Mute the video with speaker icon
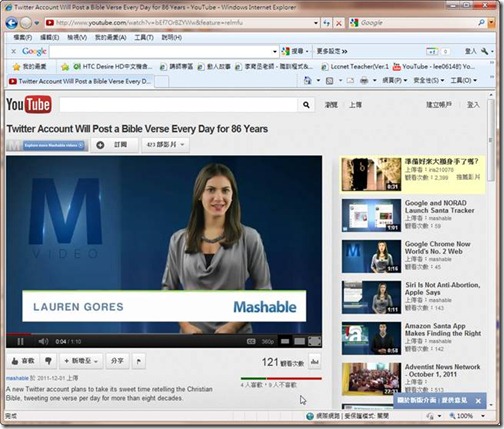 pos(43,341)
